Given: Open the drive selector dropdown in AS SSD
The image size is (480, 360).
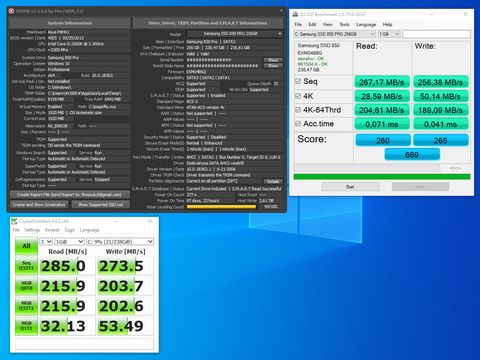Looking at the screenshot, I should tap(335, 34).
